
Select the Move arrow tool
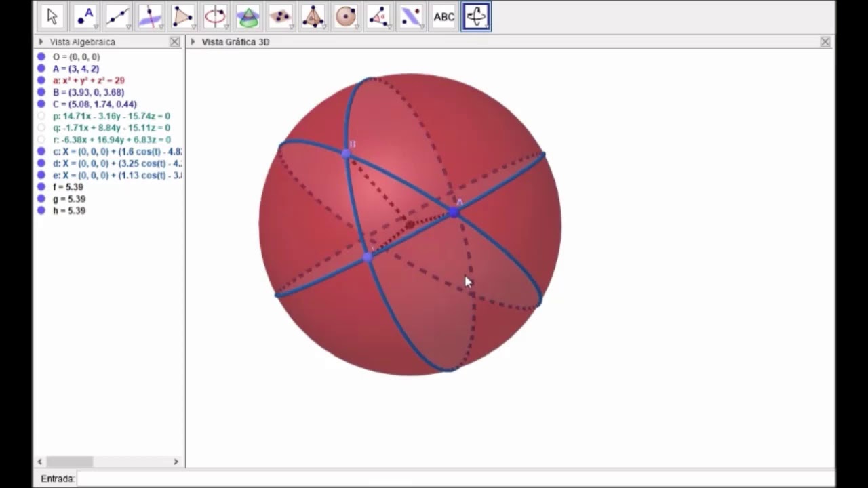tap(52, 17)
